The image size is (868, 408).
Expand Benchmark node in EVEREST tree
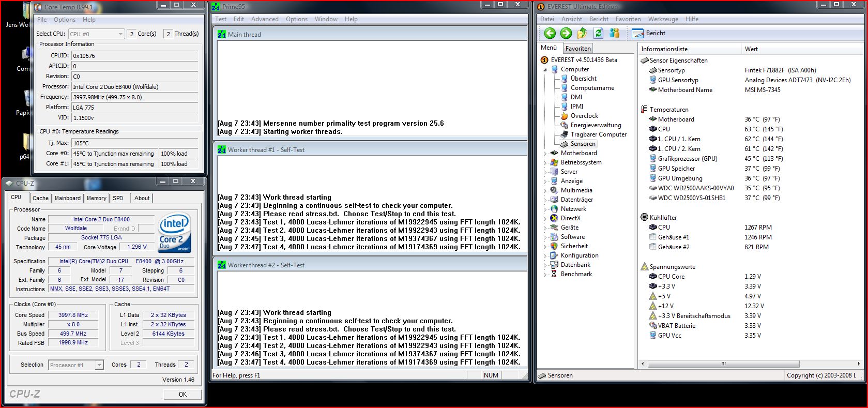(x=545, y=275)
